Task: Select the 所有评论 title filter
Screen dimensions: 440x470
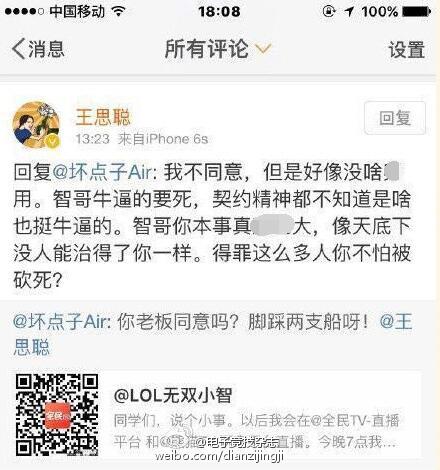Action: [x=207, y=49]
